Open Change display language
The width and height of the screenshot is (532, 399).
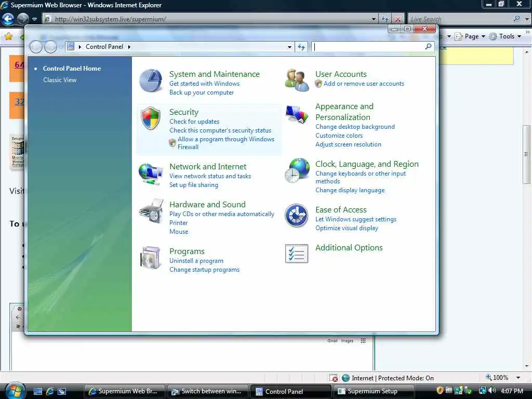(350, 190)
